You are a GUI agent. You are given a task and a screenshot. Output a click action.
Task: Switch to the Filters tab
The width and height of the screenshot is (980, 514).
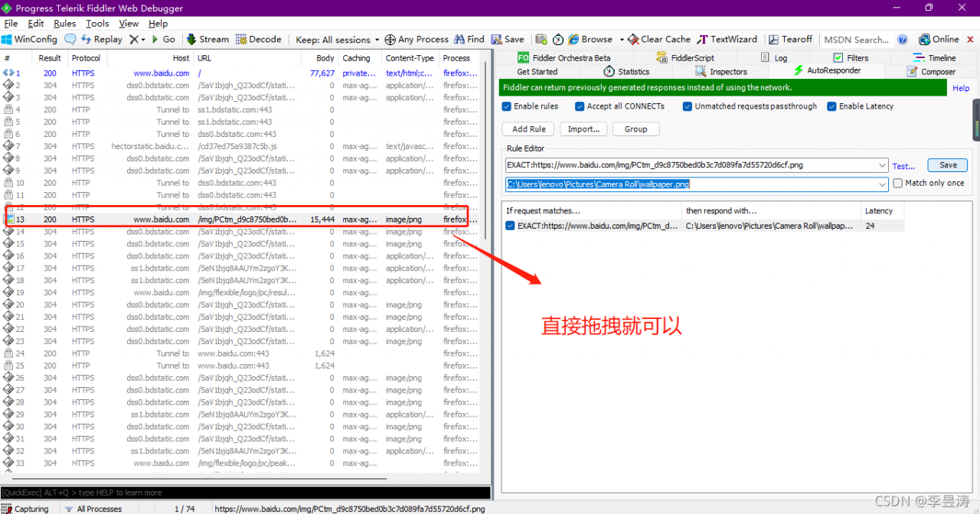pyautogui.click(x=851, y=57)
